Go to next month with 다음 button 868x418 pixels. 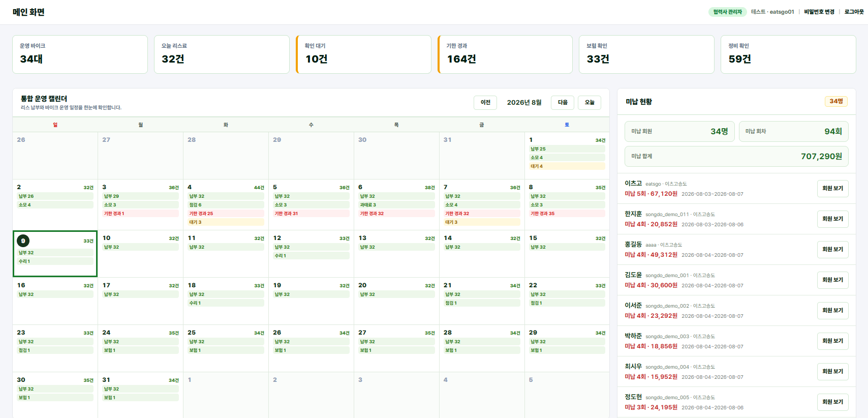(563, 102)
